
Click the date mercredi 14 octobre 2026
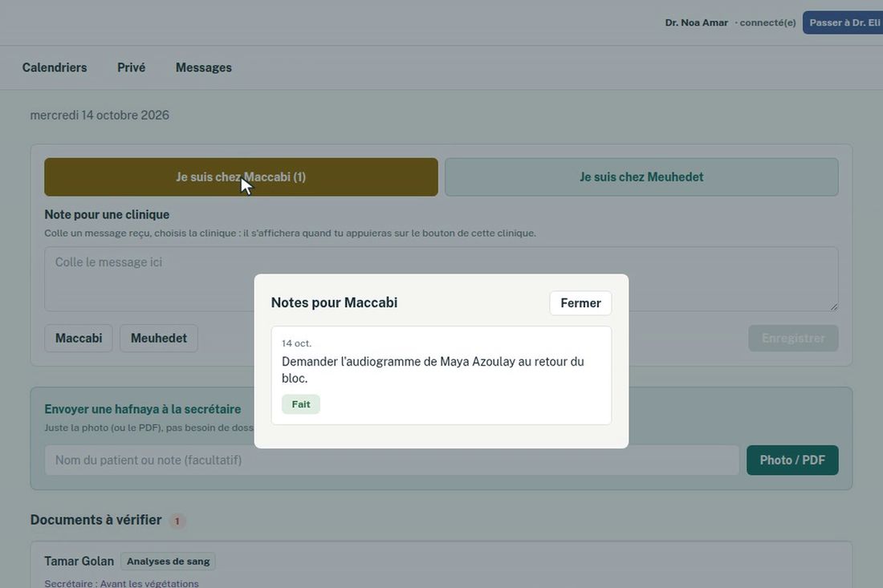click(100, 115)
